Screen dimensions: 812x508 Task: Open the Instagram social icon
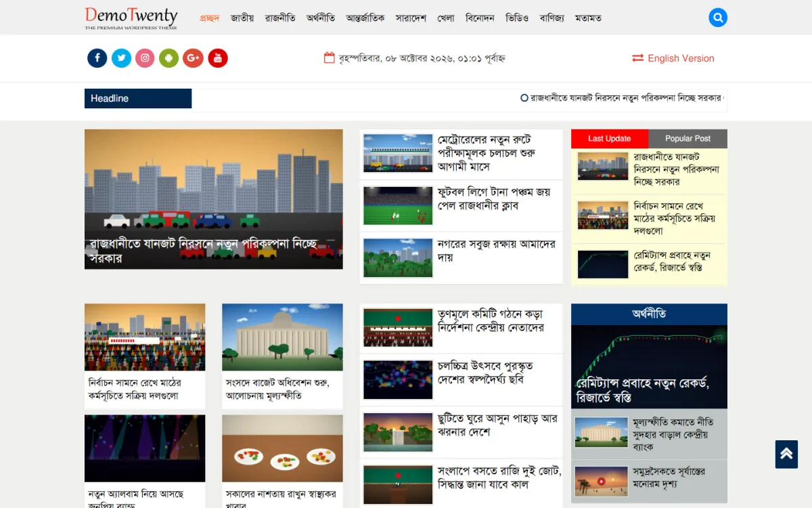145,58
